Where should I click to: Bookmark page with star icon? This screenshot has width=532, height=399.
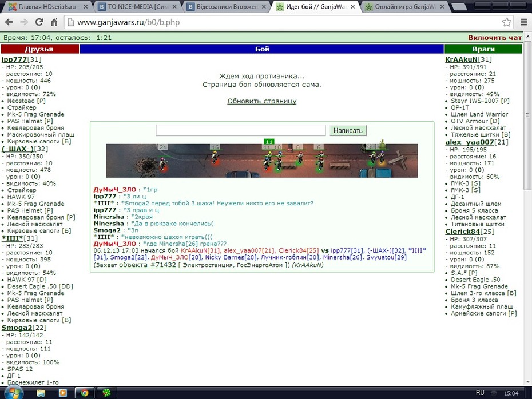click(507, 22)
